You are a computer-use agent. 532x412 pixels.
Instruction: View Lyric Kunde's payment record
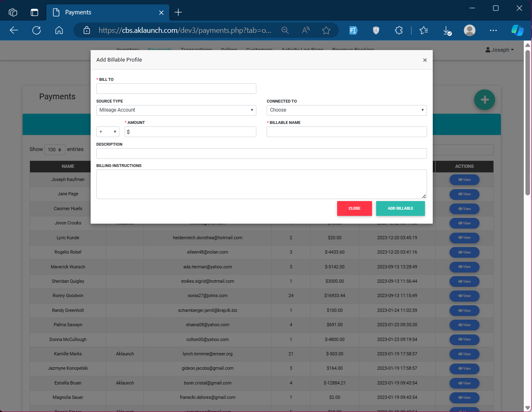pyautogui.click(x=464, y=238)
